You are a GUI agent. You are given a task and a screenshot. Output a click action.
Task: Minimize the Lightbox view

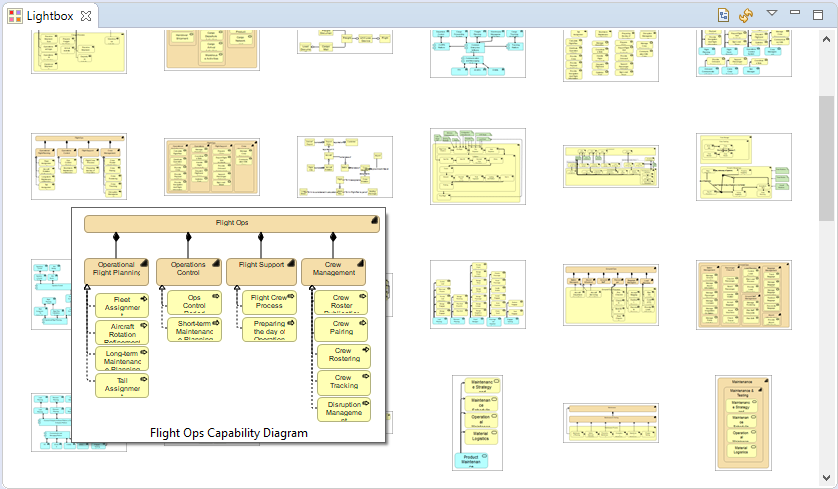click(x=795, y=12)
